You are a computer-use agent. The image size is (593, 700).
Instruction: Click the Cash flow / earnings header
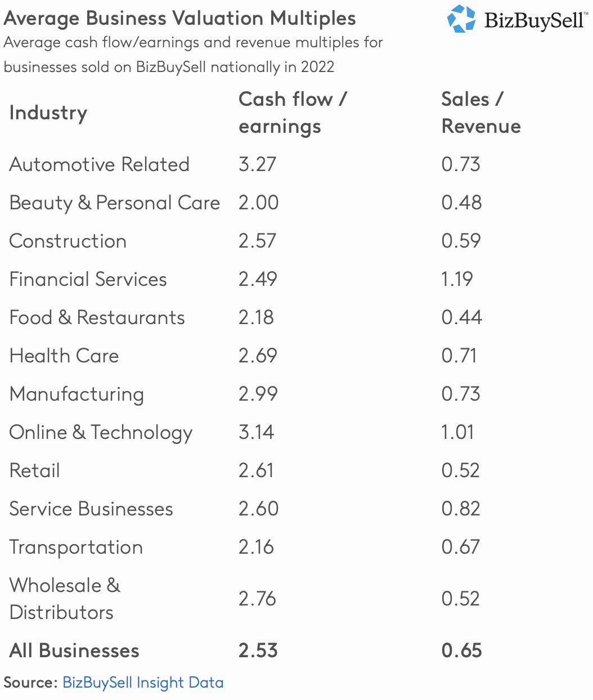pos(293,113)
